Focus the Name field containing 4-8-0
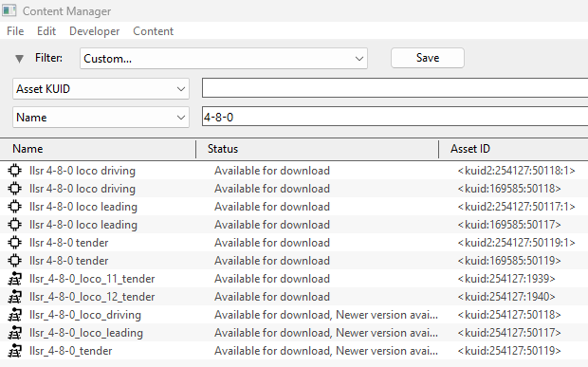 (395, 117)
